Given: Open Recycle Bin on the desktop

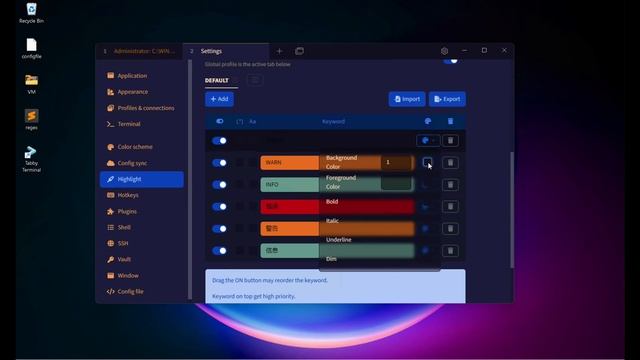Looking at the screenshot, I should [31, 13].
